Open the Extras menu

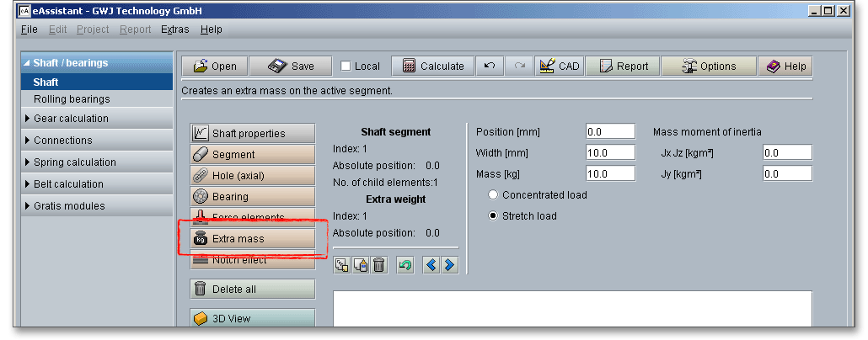(174, 29)
